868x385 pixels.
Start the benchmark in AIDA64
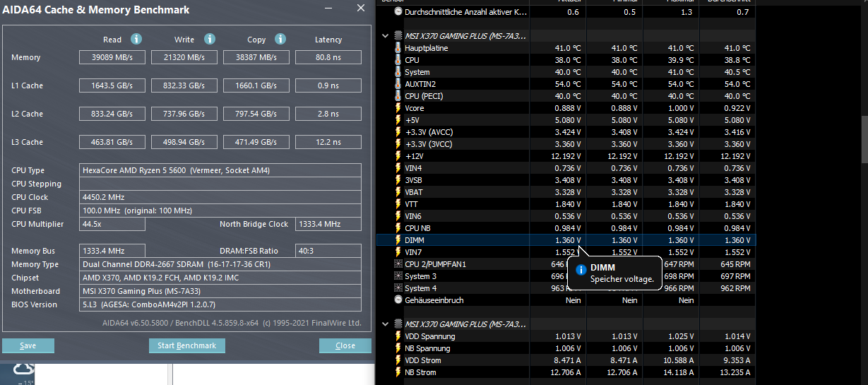187,345
